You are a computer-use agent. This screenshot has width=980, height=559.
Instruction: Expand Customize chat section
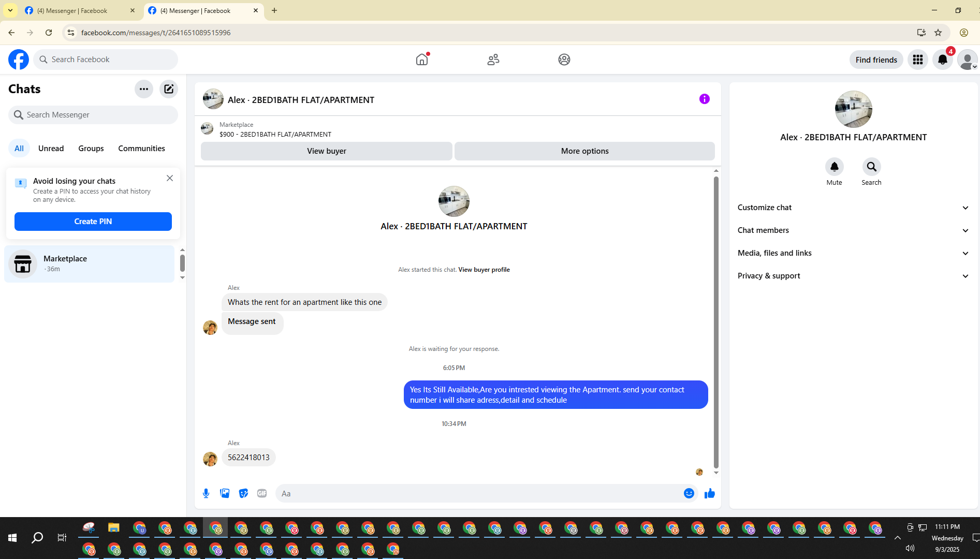tap(854, 208)
